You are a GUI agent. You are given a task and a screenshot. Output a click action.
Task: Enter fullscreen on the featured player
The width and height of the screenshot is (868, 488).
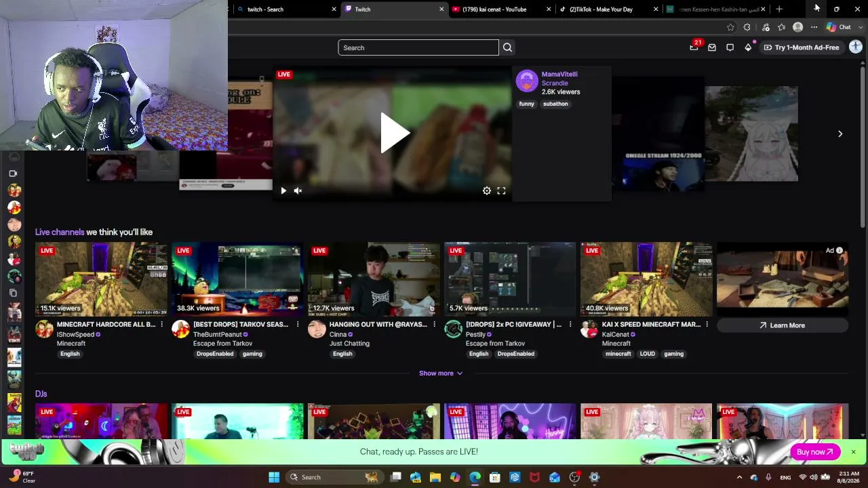click(501, 190)
